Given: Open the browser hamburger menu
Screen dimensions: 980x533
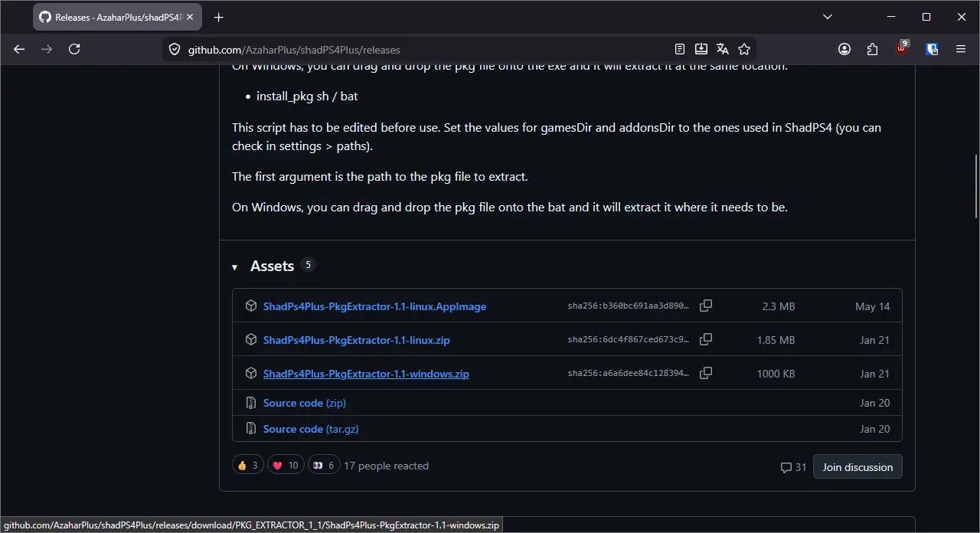Looking at the screenshot, I should (x=961, y=49).
